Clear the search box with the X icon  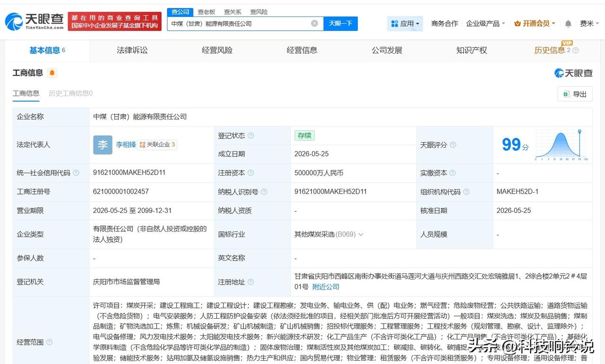click(x=314, y=23)
